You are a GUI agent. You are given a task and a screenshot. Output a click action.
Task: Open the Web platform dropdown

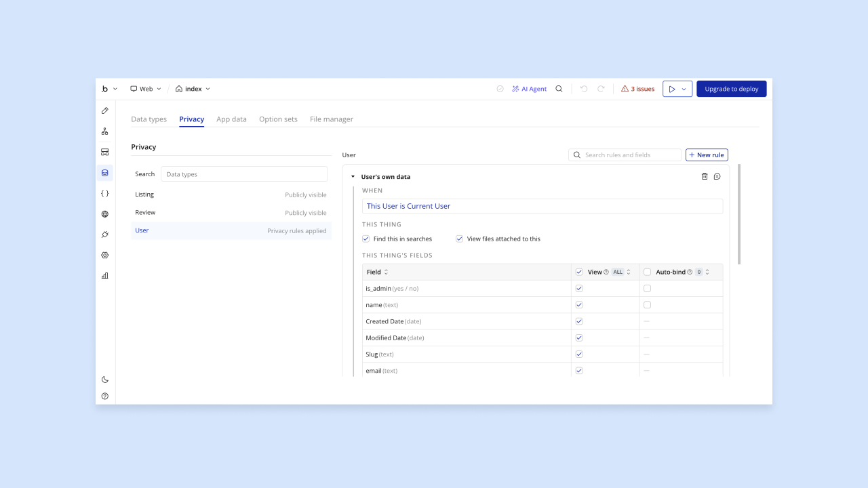(146, 89)
